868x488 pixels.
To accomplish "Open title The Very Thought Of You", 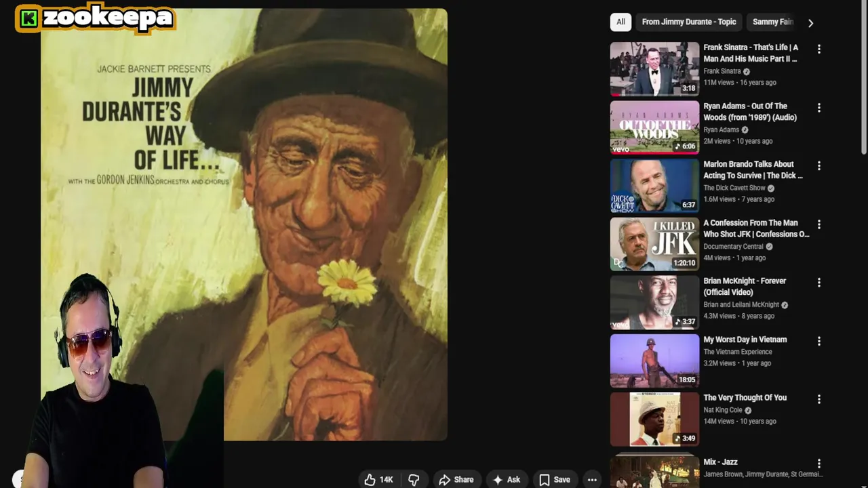I will coord(745,398).
